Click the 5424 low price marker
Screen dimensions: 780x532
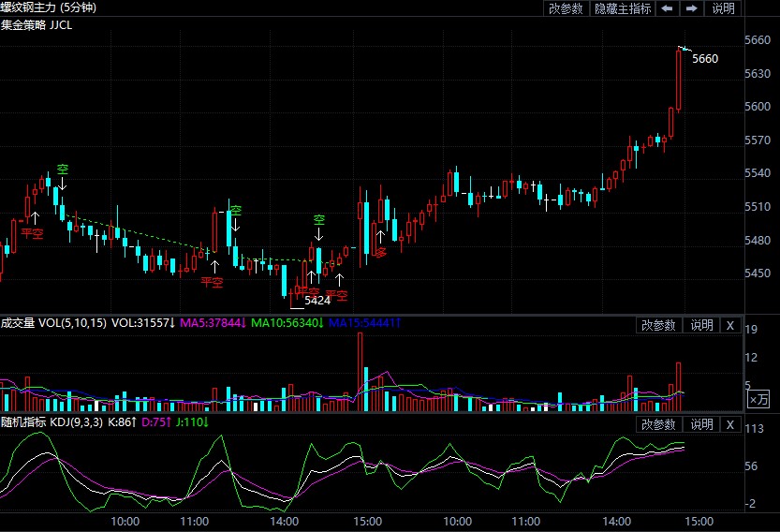coord(317,300)
